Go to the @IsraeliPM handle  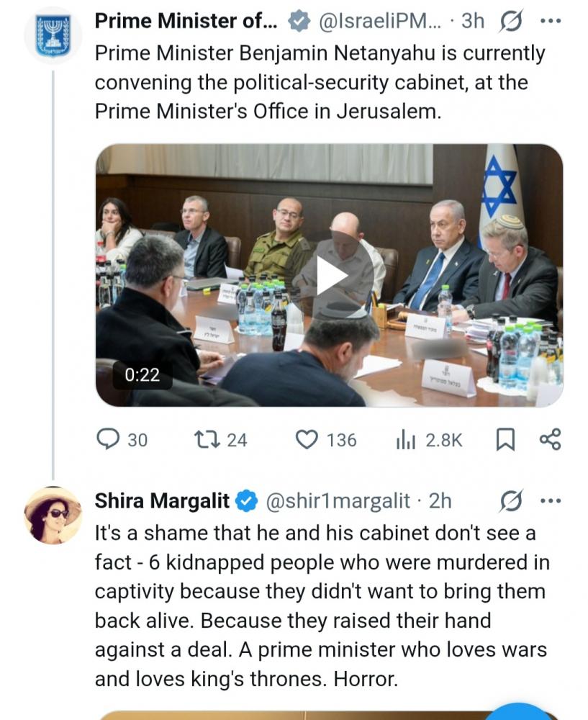(x=379, y=22)
